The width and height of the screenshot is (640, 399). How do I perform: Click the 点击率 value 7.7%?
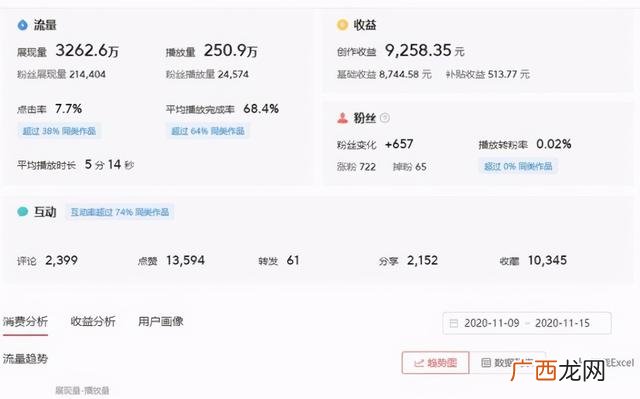click(x=69, y=109)
